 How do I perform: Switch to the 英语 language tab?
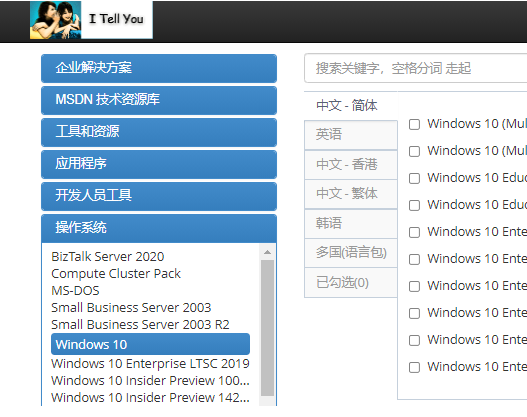(351, 135)
